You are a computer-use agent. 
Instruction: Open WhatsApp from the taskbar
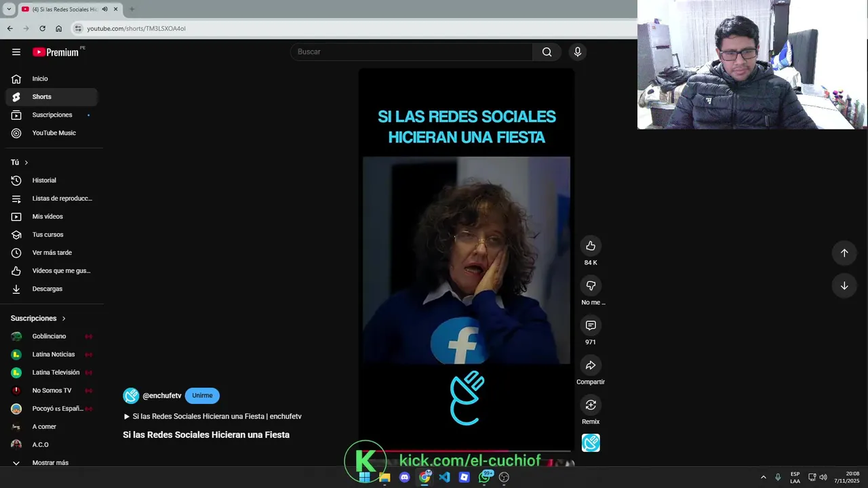click(484, 477)
